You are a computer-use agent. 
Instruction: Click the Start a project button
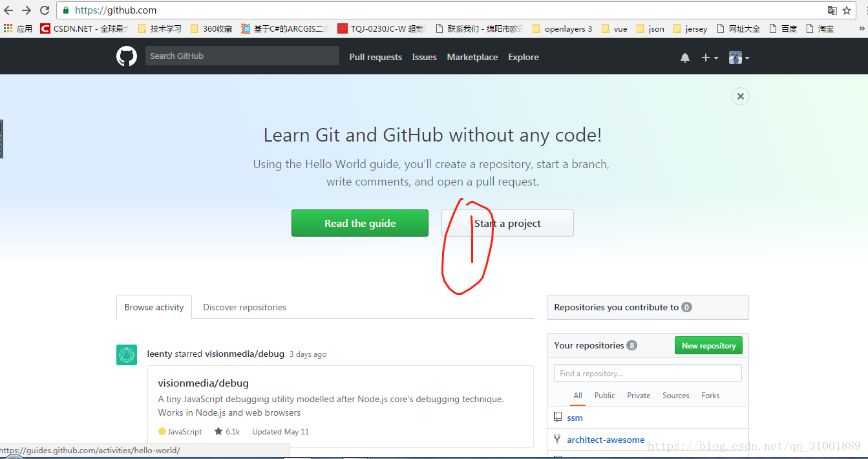click(507, 223)
